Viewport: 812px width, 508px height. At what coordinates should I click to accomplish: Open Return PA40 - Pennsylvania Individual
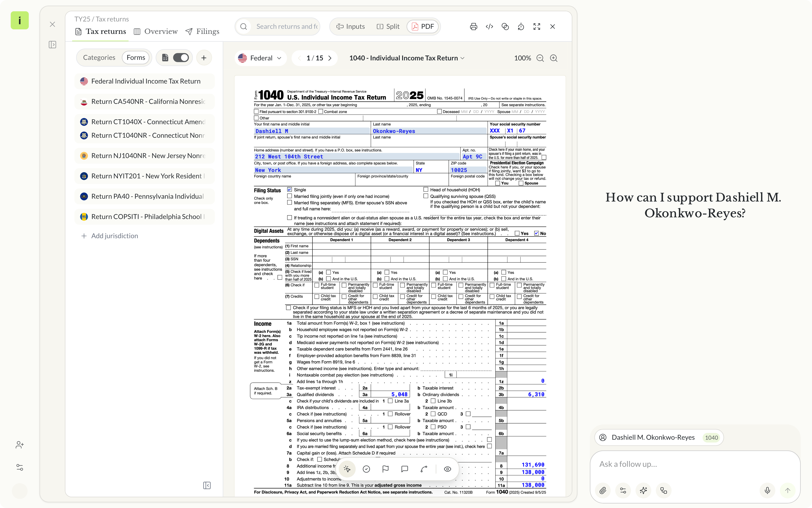point(144,196)
